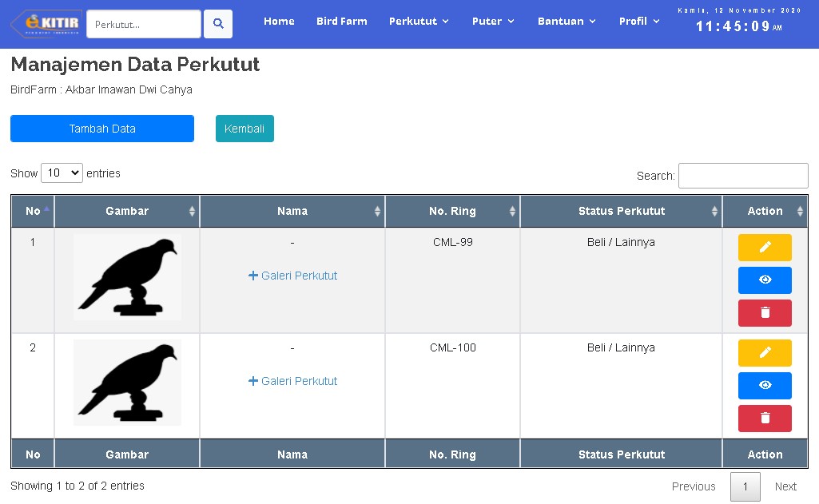The height and width of the screenshot is (504, 819).
Task: Open the show entries count dropdown
Action: click(62, 173)
